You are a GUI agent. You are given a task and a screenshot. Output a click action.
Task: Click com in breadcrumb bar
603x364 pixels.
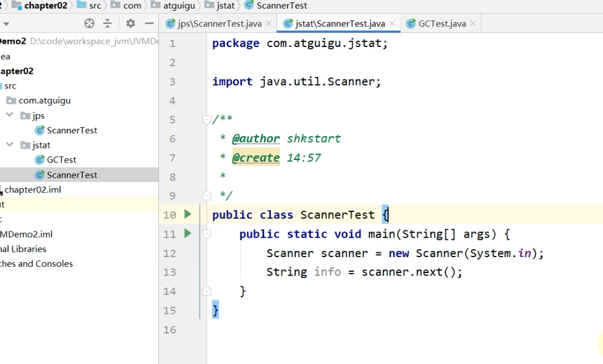(x=132, y=5)
